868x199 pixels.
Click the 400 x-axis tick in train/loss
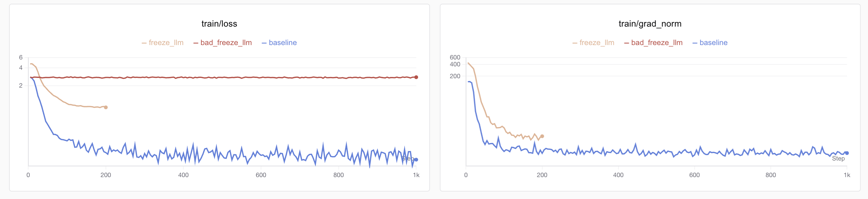tap(183, 175)
